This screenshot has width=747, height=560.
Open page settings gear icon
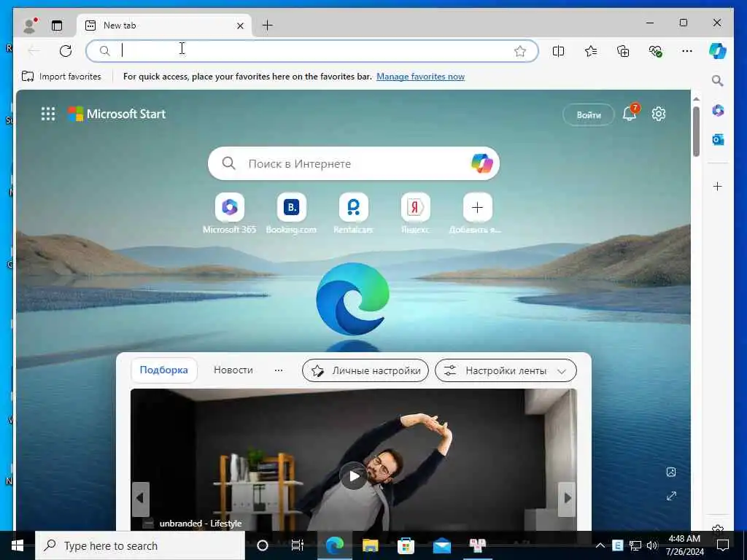point(659,114)
